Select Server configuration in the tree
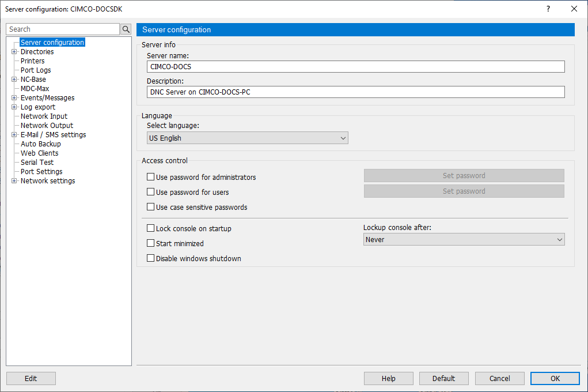Image resolution: width=588 pixels, height=392 pixels. tap(52, 43)
